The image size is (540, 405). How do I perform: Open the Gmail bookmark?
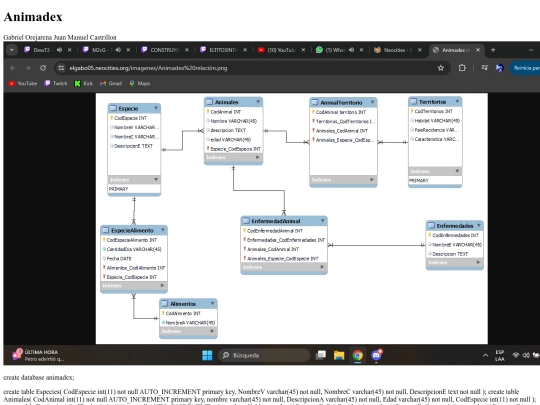click(111, 83)
